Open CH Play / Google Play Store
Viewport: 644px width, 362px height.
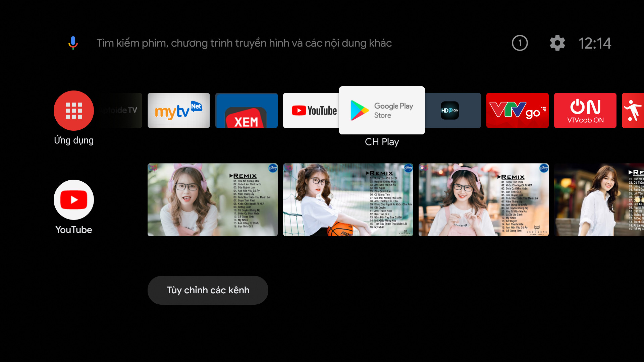click(382, 110)
